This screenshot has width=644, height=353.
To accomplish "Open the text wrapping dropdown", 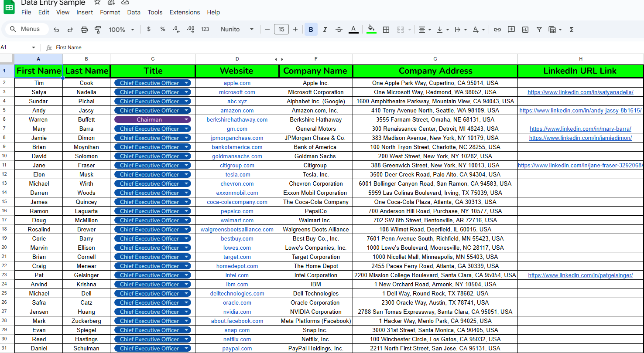I will point(460,30).
